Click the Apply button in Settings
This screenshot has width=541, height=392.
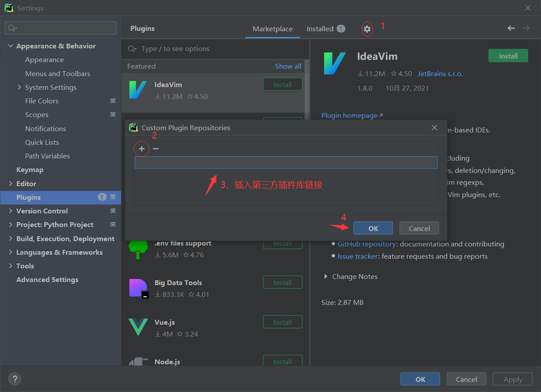pos(513,379)
